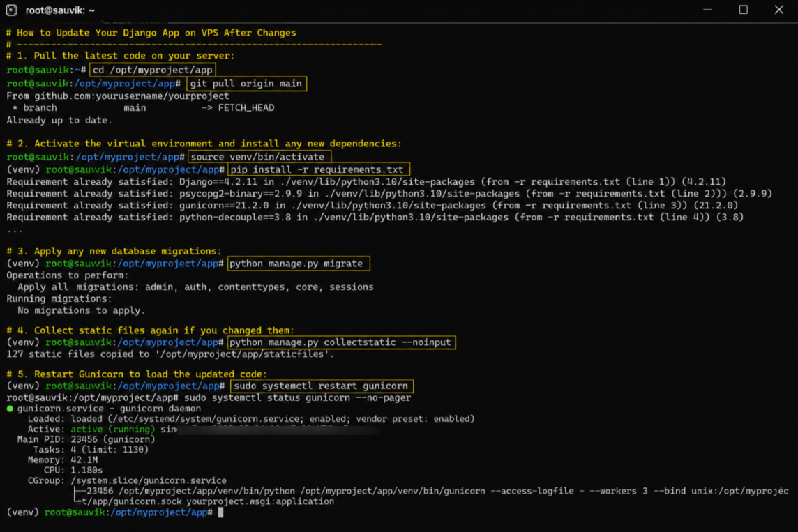Click the 'systemctl status gunicorn --no-pager' command

click(x=297, y=397)
